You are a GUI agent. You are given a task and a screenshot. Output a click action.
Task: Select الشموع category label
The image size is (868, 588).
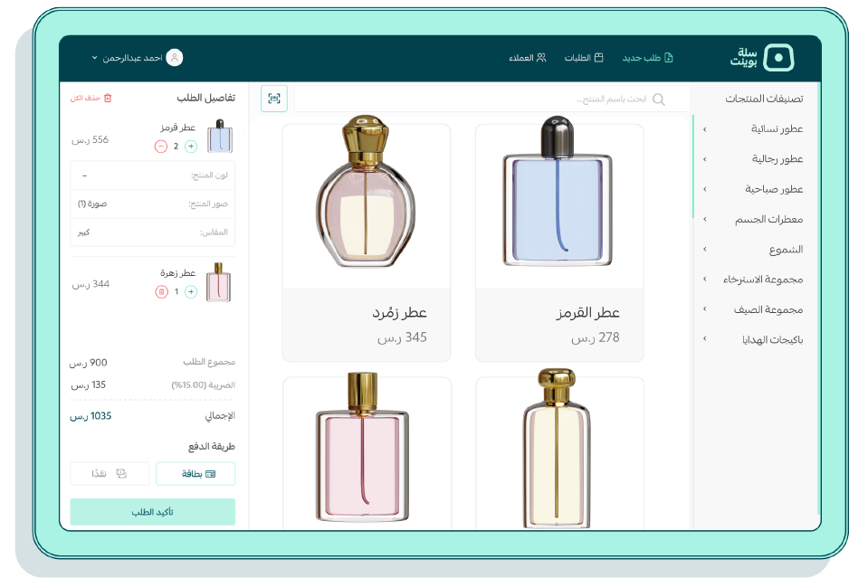pyautogui.click(x=786, y=250)
